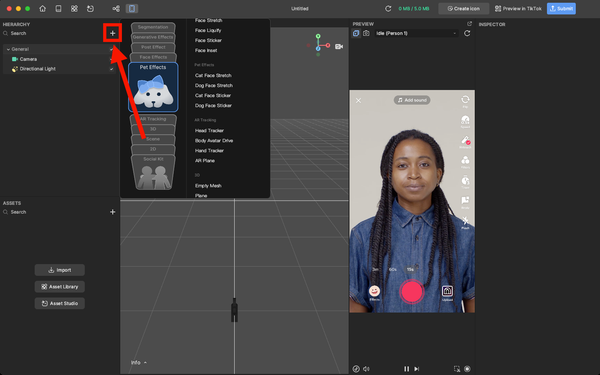Submit the effect

click(x=561, y=8)
